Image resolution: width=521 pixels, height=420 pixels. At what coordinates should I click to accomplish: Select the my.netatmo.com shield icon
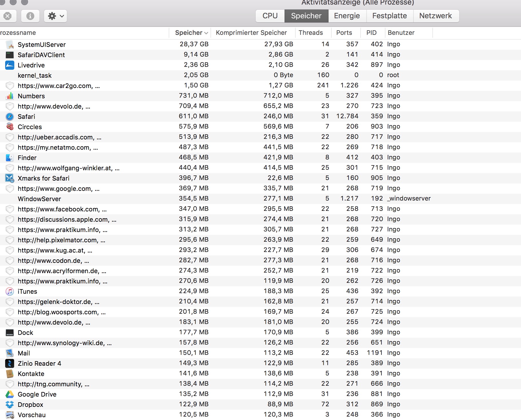coord(10,147)
